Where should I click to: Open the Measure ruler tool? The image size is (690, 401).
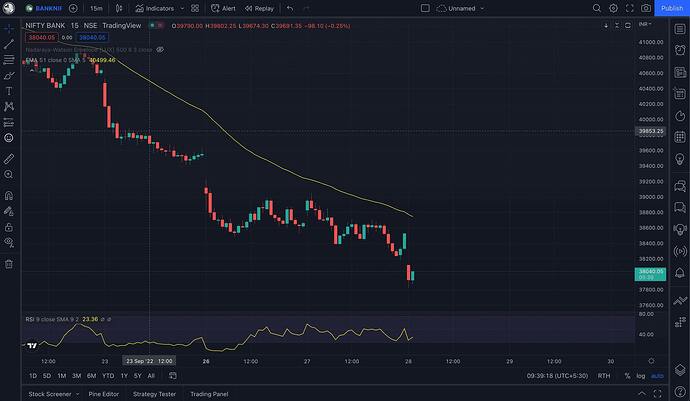point(9,159)
